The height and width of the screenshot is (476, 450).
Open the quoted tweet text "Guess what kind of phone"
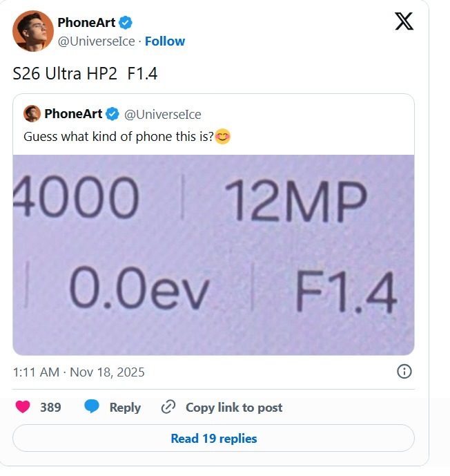(x=119, y=136)
